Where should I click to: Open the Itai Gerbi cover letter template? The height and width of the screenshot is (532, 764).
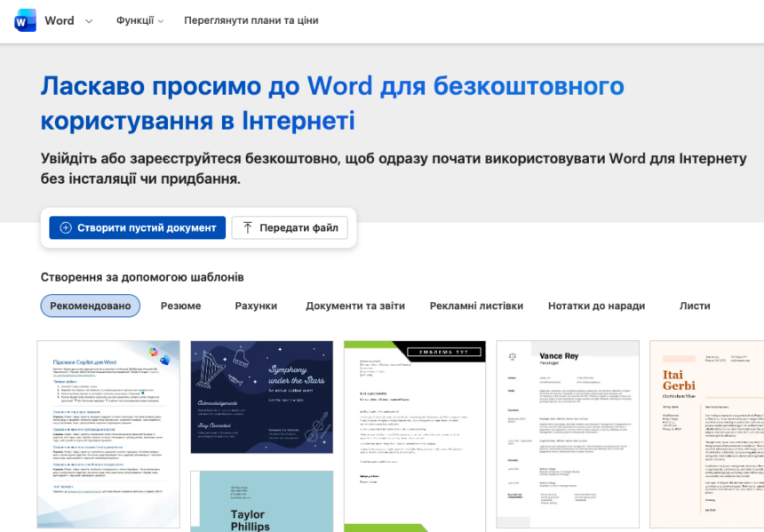[706, 434]
